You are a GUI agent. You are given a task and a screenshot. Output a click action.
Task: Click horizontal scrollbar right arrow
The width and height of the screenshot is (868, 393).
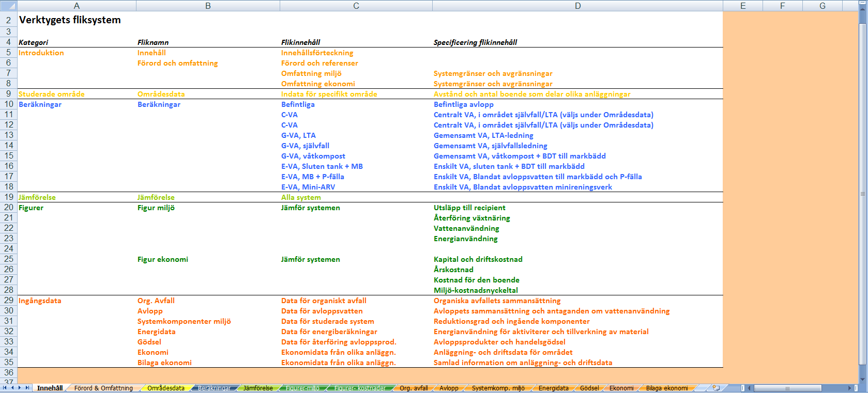pyautogui.click(x=849, y=388)
